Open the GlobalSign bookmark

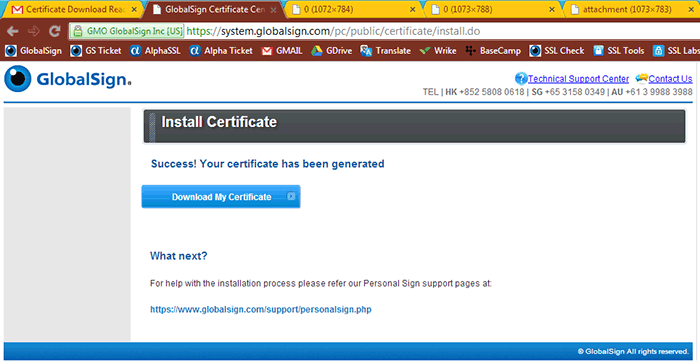[x=33, y=51]
